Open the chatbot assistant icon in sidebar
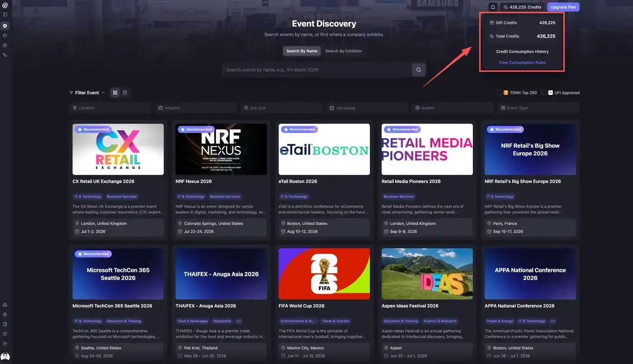633x364 pixels. (x=5, y=35)
